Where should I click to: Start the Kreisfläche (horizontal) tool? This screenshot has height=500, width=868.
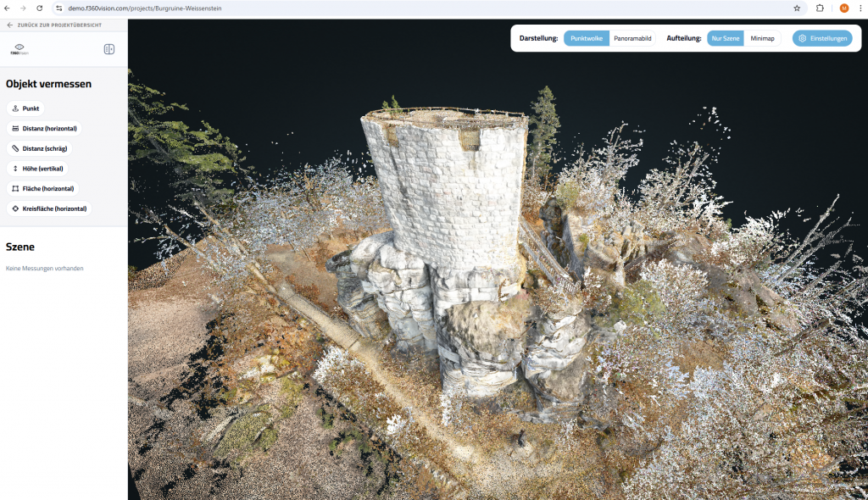[x=48, y=208]
